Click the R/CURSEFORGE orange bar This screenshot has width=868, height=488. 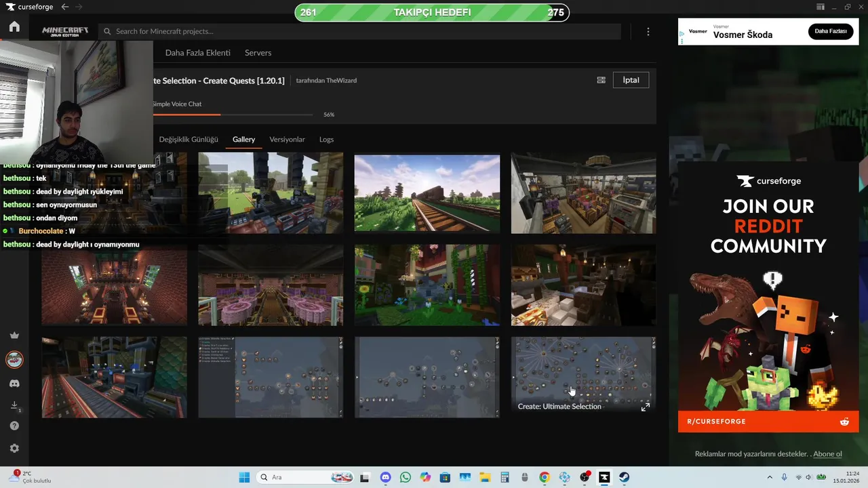[768, 422]
